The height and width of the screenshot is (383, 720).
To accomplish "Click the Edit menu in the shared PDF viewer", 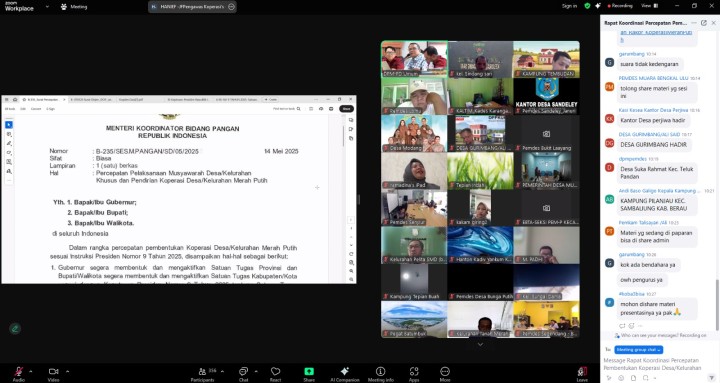I will click(23, 109).
